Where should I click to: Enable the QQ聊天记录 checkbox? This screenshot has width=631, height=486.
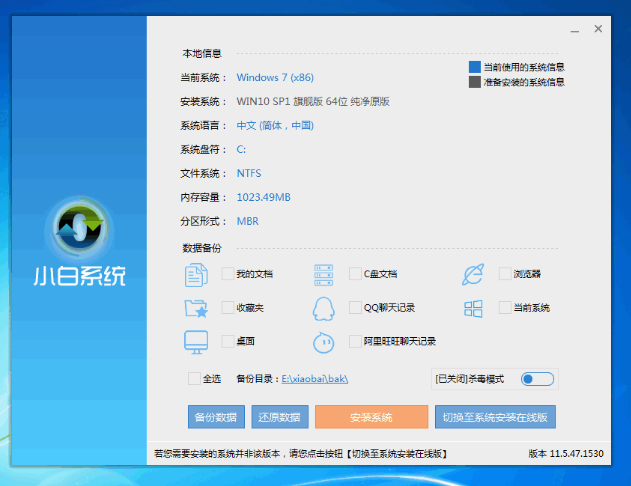[355, 307]
